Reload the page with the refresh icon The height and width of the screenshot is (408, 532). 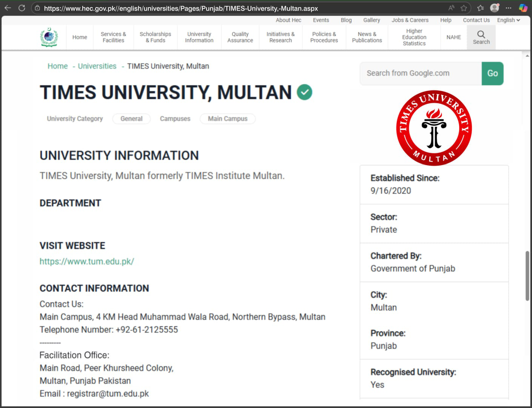pos(22,8)
